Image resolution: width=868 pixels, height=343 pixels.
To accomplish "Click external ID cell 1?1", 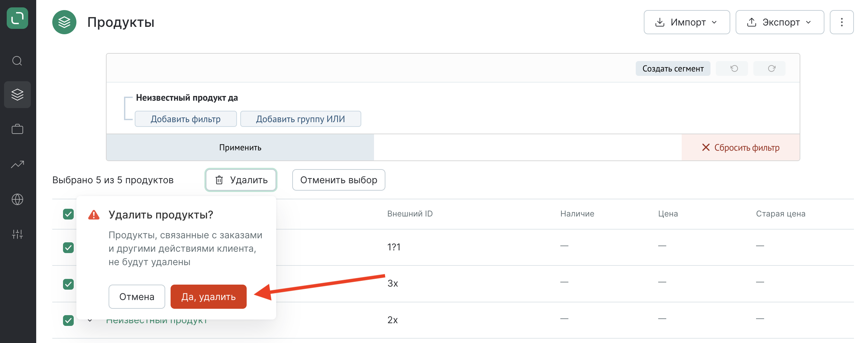I will click(x=394, y=247).
